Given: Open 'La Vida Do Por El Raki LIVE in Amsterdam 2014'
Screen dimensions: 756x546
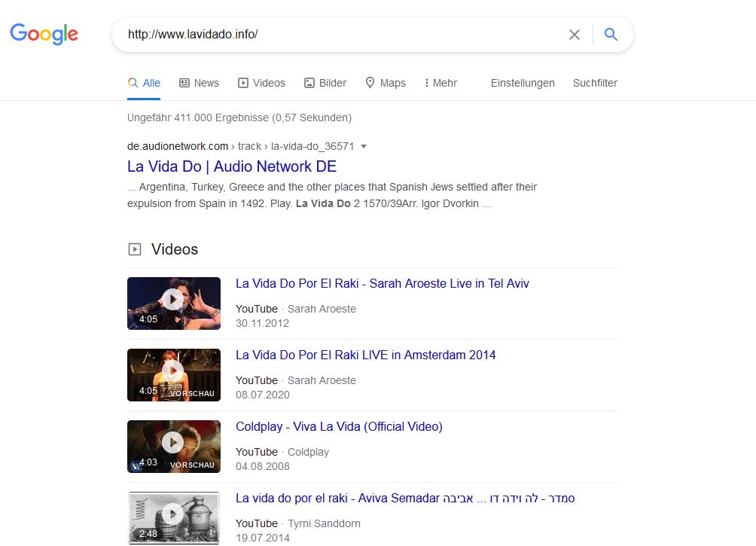Looking at the screenshot, I should coord(365,355).
